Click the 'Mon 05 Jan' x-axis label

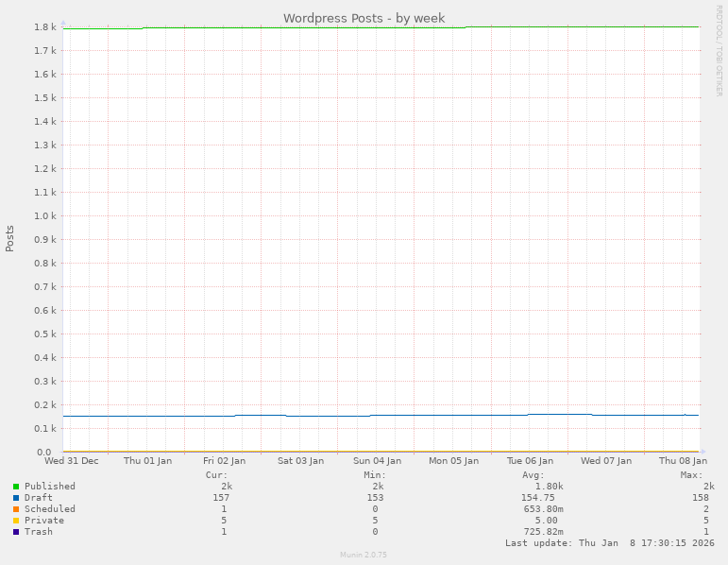coord(453,461)
